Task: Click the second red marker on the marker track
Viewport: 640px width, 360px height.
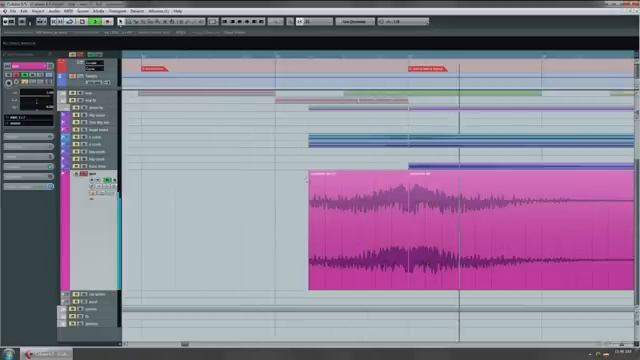Action: 427,69
